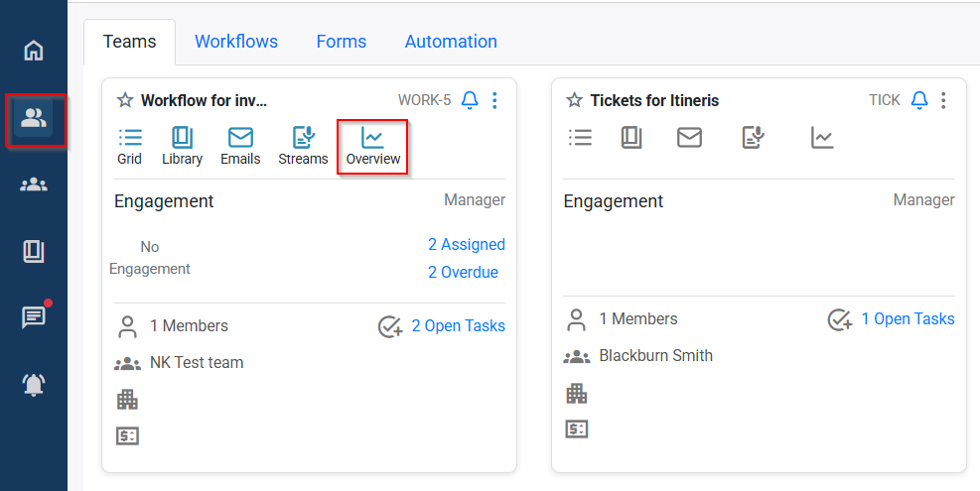
Task: Open the Home icon in sidebar
Action: pyautogui.click(x=34, y=51)
